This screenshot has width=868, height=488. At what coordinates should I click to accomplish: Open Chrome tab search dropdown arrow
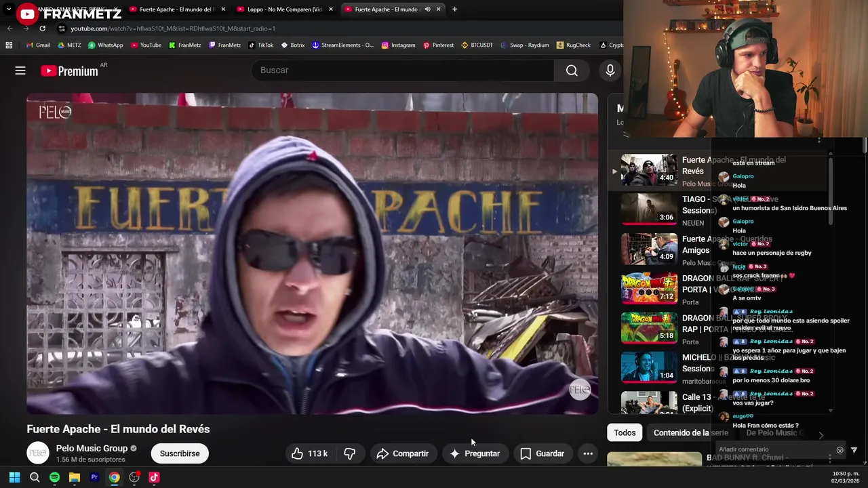[x=9, y=9]
